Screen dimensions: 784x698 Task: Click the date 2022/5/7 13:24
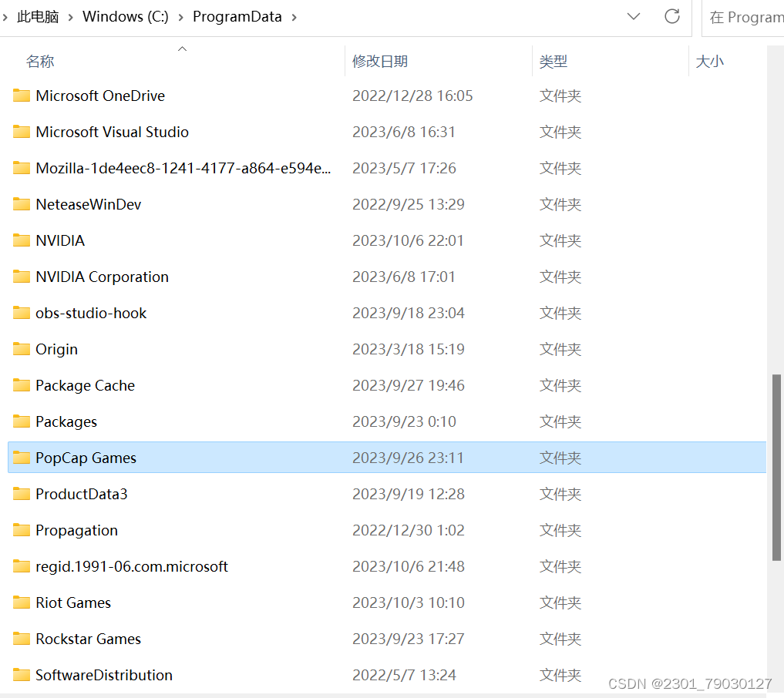(404, 675)
